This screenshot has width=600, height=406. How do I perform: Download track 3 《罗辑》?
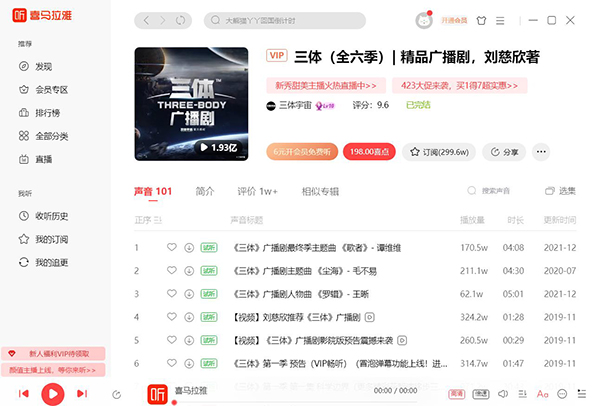tap(189, 294)
